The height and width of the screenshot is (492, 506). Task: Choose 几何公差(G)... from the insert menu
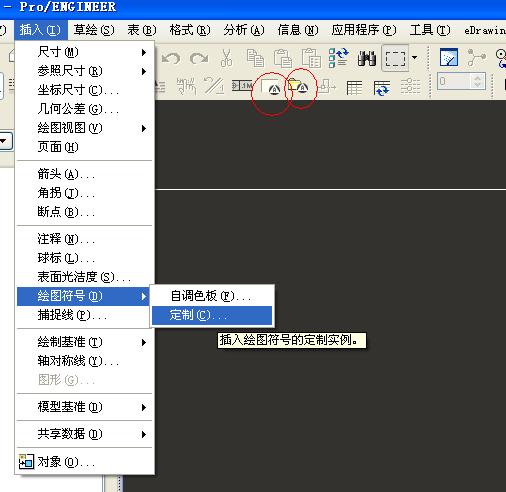tap(85, 109)
